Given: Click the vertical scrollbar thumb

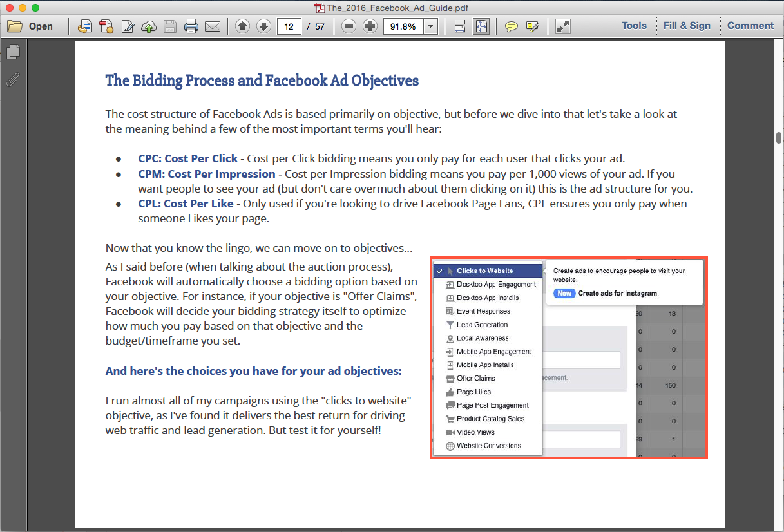Looking at the screenshot, I should click(x=779, y=137).
